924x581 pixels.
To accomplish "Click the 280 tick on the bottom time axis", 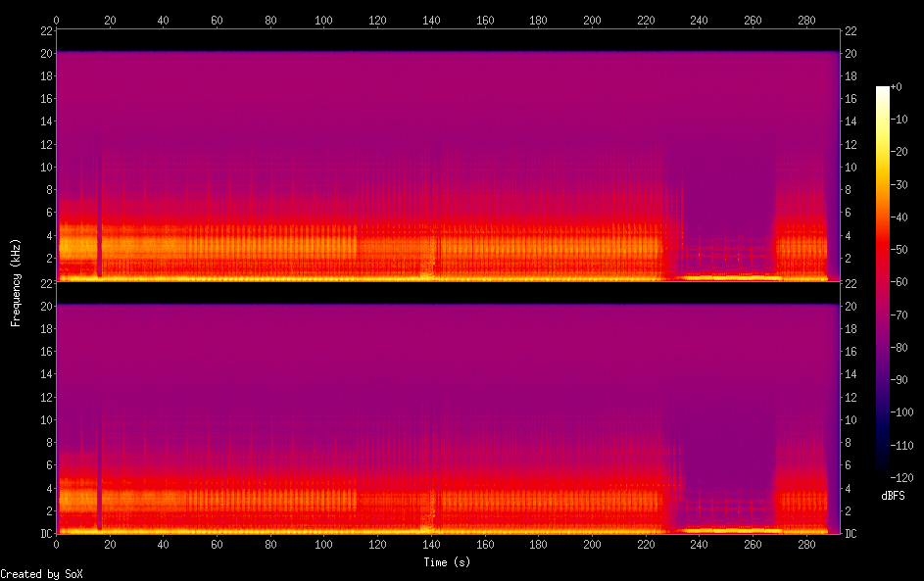I will [806, 544].
